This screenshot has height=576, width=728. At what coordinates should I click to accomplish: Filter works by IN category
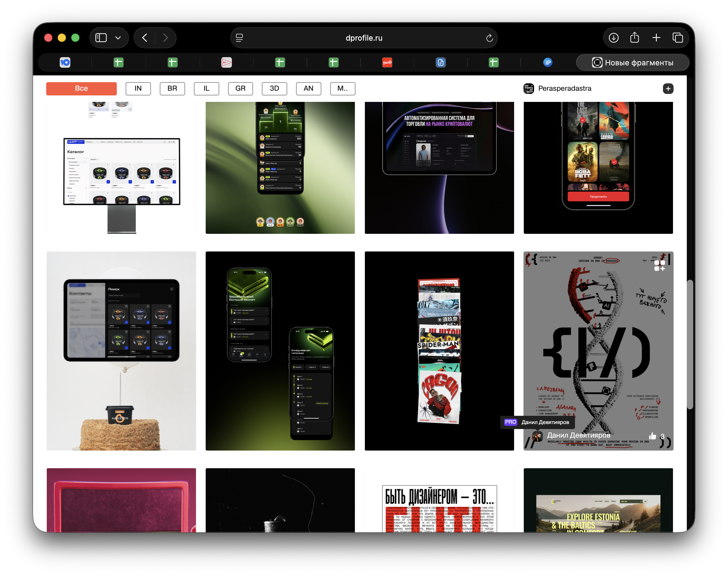click(x=138, y=88)
